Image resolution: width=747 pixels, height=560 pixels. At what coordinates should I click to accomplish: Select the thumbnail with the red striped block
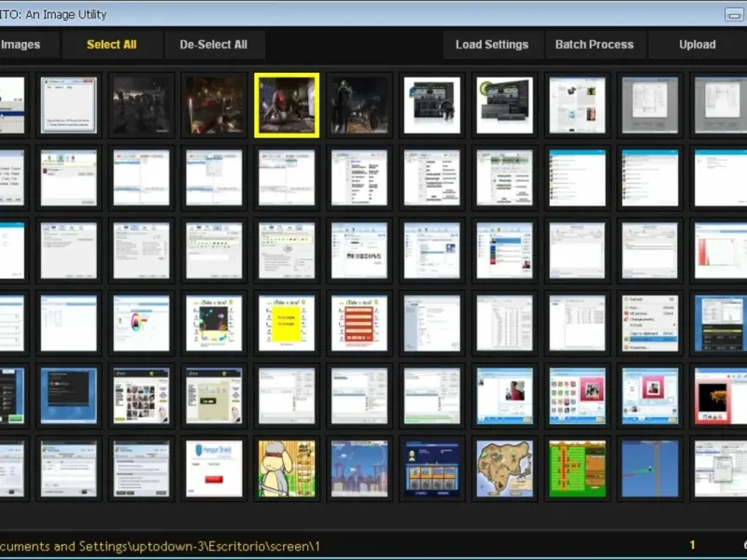click(x=359, y=323)
